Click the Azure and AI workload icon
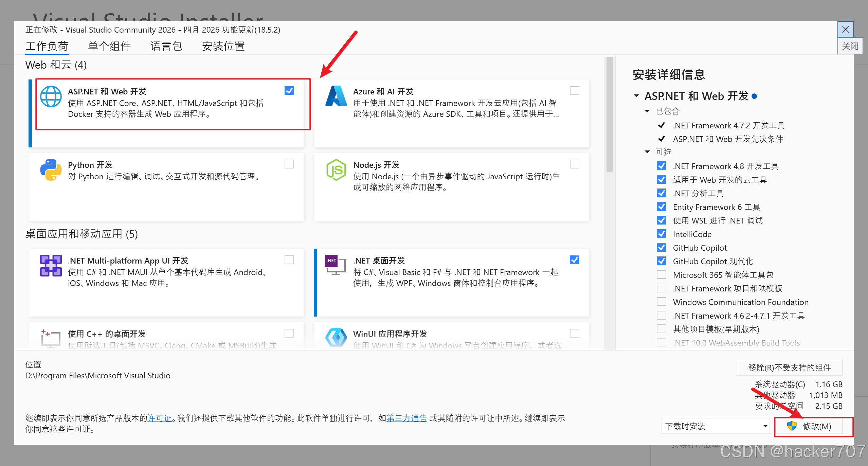Screen dimensions: 868x466 click(x=336, y=96)
